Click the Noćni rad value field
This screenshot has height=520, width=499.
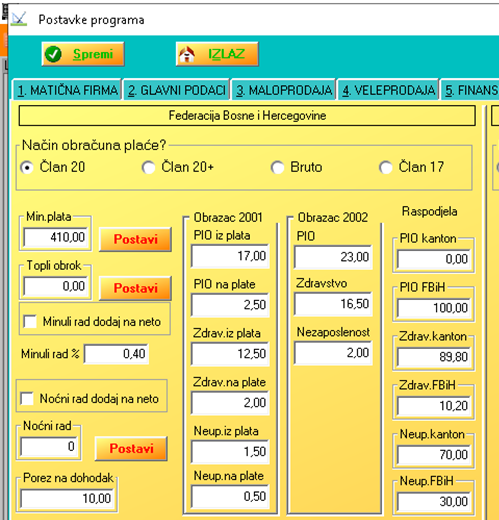(49, 446)
